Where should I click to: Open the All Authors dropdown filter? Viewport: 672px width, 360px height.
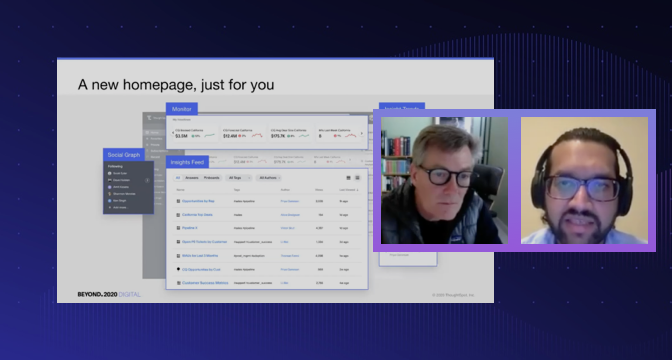[269, 178]
